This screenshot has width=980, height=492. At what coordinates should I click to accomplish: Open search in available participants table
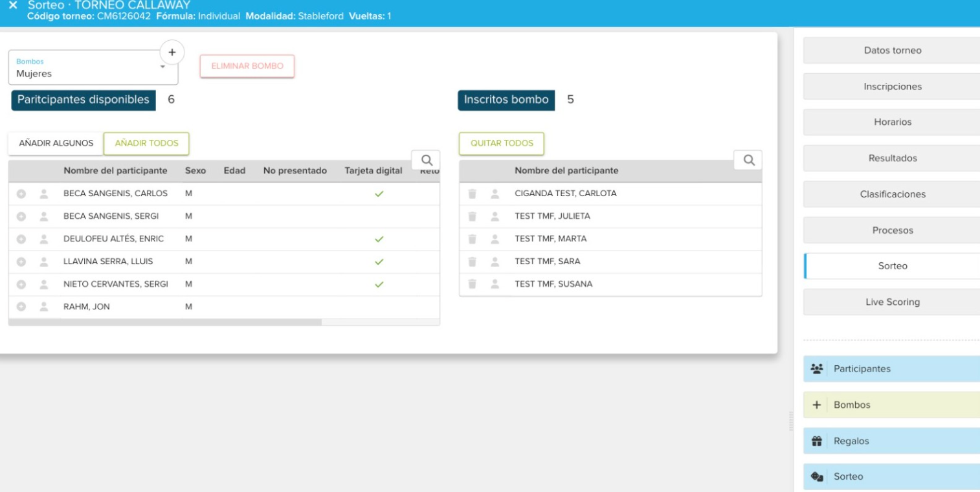[426, 160]
